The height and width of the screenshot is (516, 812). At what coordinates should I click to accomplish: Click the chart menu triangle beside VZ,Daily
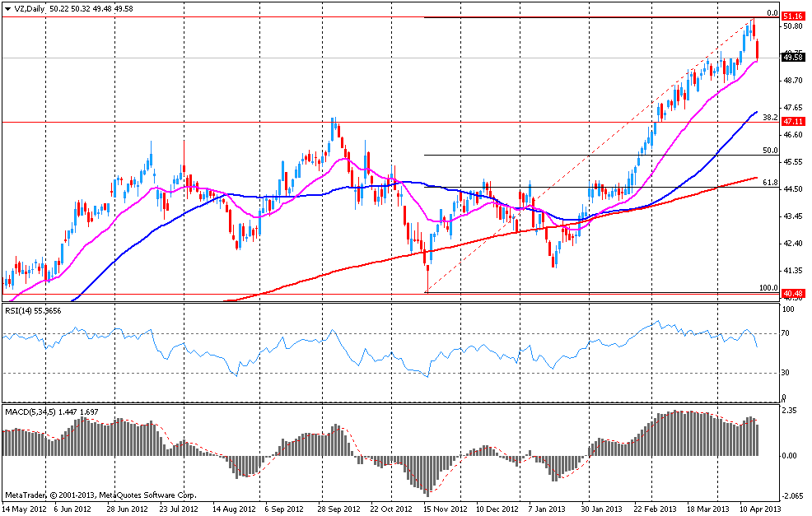point(7,9)
